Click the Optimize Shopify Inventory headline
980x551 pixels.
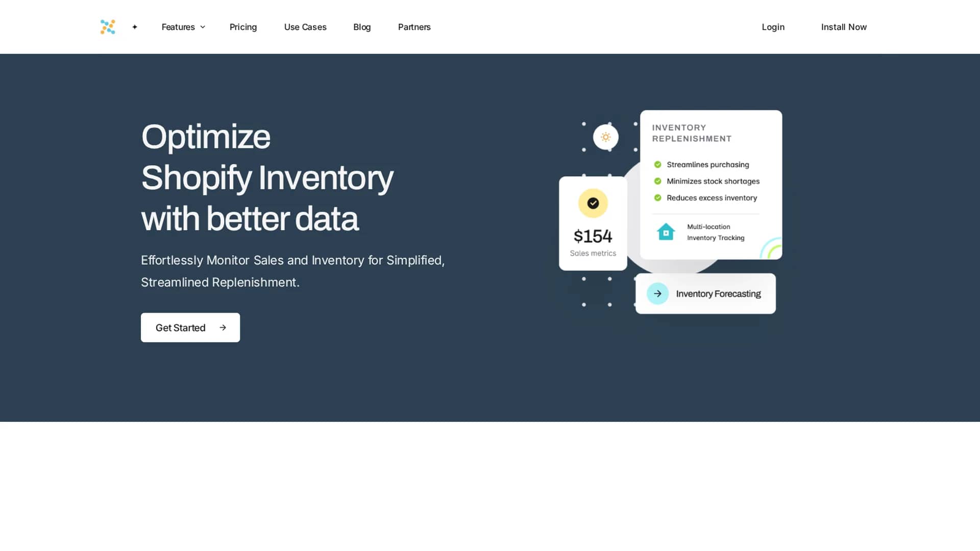point(267,178)
